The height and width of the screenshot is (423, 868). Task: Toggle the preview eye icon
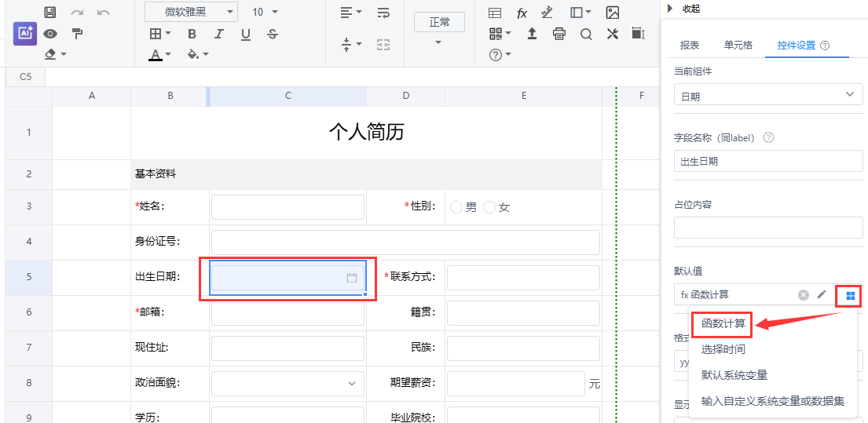point(50,33)
